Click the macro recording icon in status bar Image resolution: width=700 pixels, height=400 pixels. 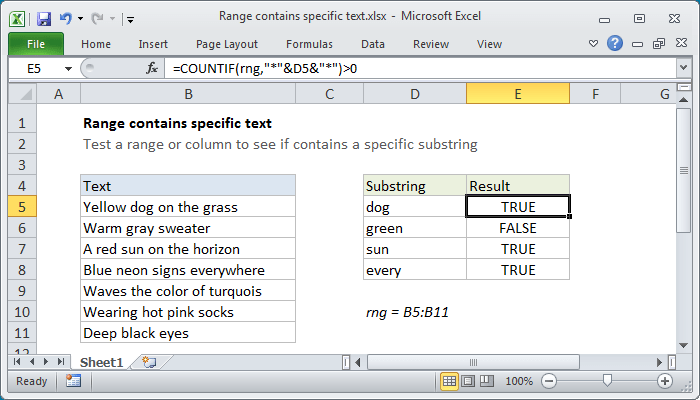73,381
